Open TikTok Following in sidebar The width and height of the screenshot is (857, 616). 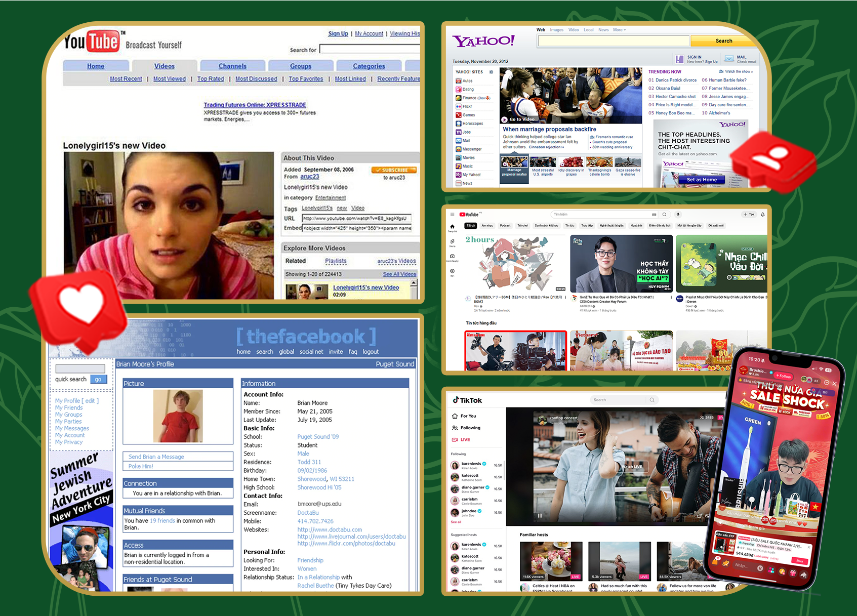click(466, 428)
